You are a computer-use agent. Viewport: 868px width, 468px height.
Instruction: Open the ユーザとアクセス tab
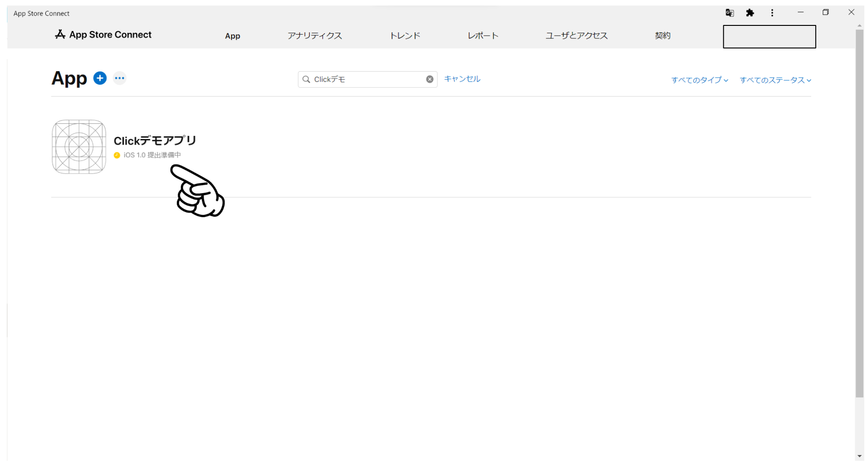click(577, 36)
